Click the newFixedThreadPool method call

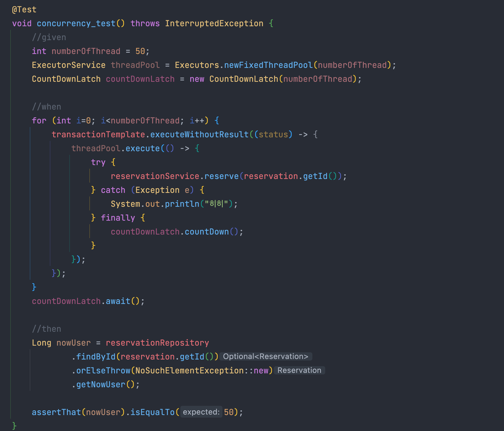coord(268,65)
